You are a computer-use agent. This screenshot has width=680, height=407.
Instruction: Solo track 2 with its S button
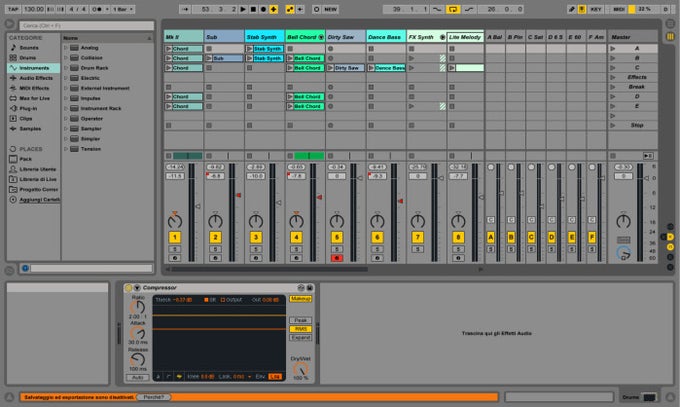(x=215, y=249)
